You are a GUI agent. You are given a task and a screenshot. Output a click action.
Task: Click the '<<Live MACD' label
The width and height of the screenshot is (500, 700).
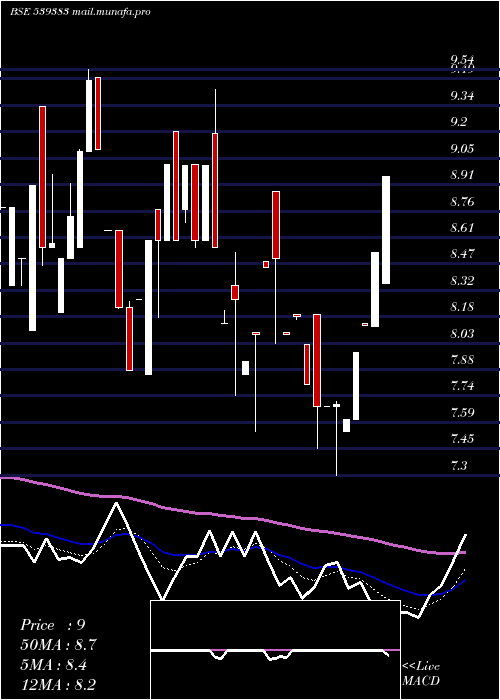(x=421, y=674)
